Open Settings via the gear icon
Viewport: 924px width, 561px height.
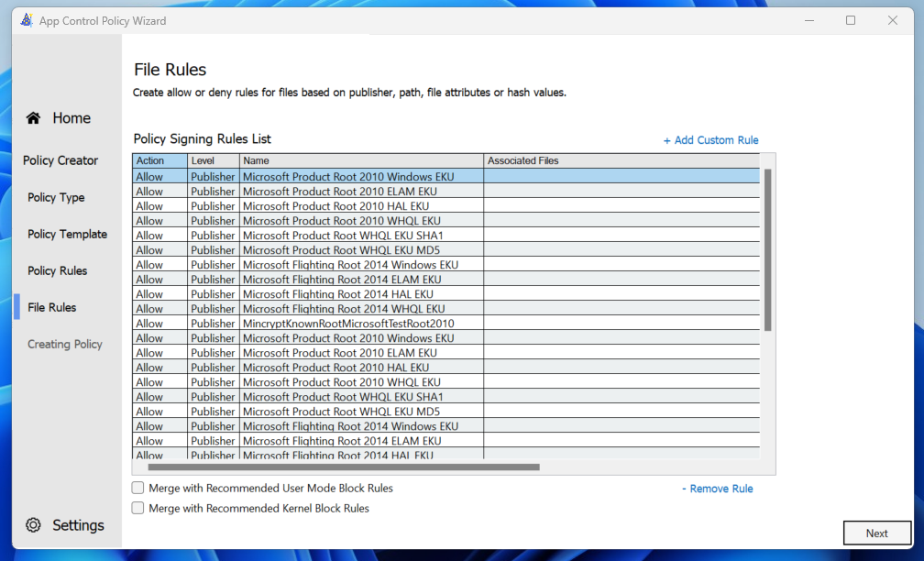tap(34, 525)
